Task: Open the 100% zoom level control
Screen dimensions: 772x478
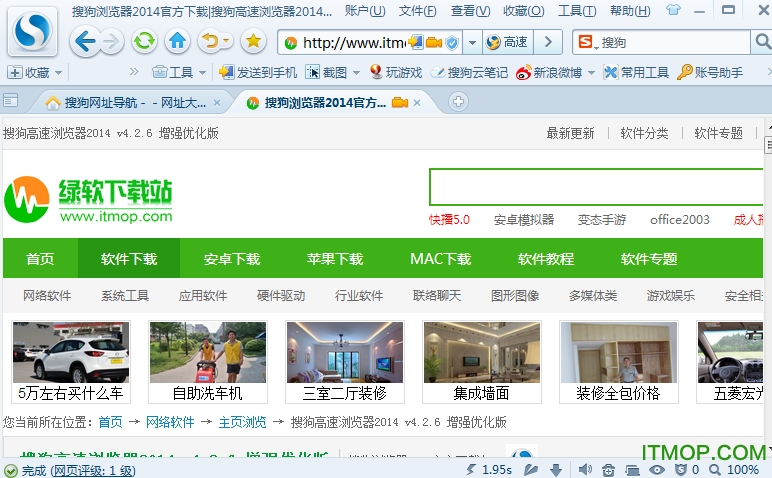Action: 734,470
